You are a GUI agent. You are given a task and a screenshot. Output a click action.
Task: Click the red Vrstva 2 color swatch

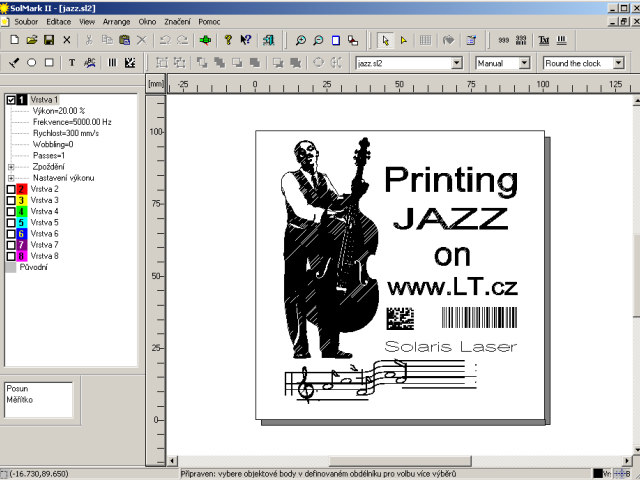click(x=22, y=189)
